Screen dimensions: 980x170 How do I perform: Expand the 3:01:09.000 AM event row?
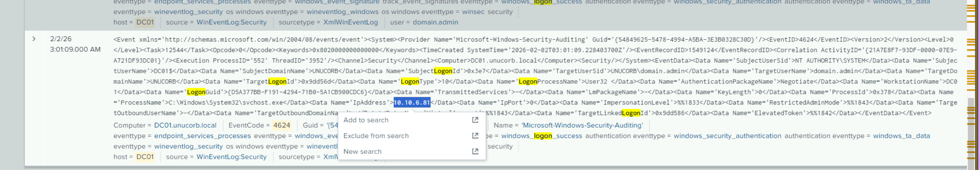coord(34,39)
